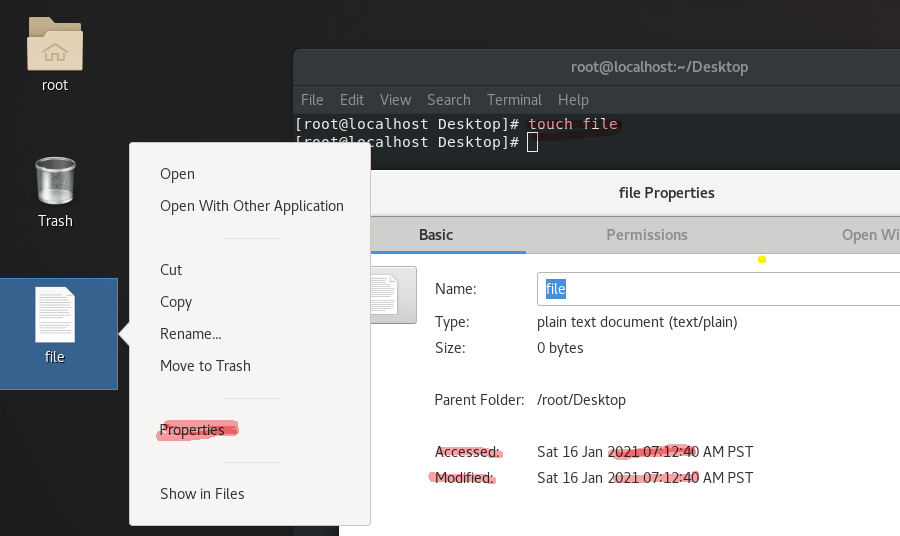Select Cut in the context menu
This screenshot has height=536, width=900.
pos(171,270)
